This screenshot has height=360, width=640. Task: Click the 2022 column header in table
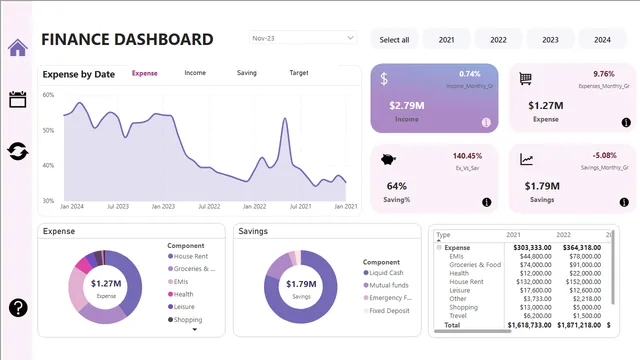click(x=563, y=235)
